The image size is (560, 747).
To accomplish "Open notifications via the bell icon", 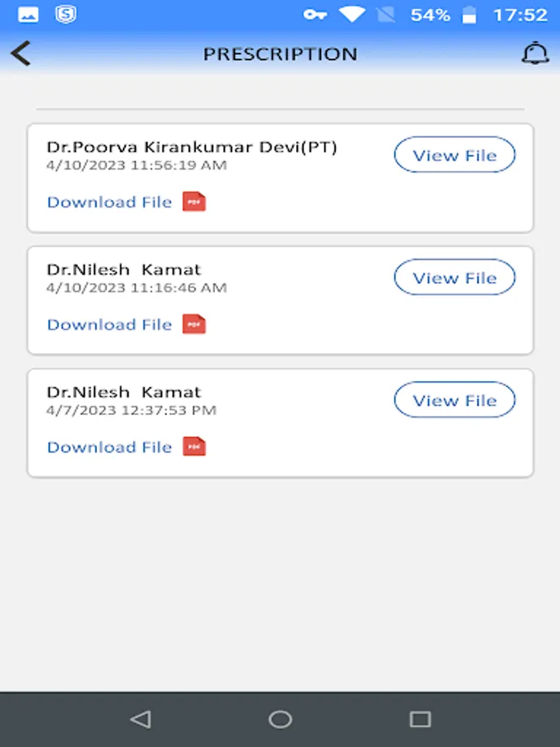I will coord(535,53).
